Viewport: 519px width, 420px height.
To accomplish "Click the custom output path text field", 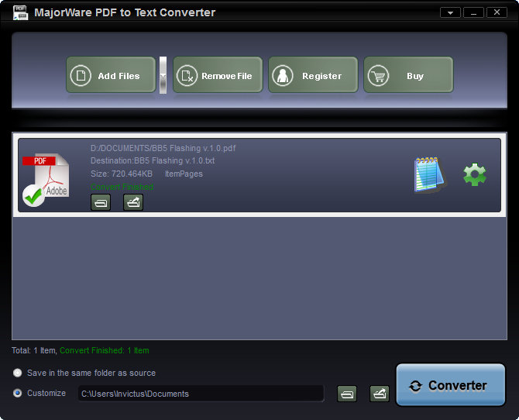I will [x=201, y=394].
